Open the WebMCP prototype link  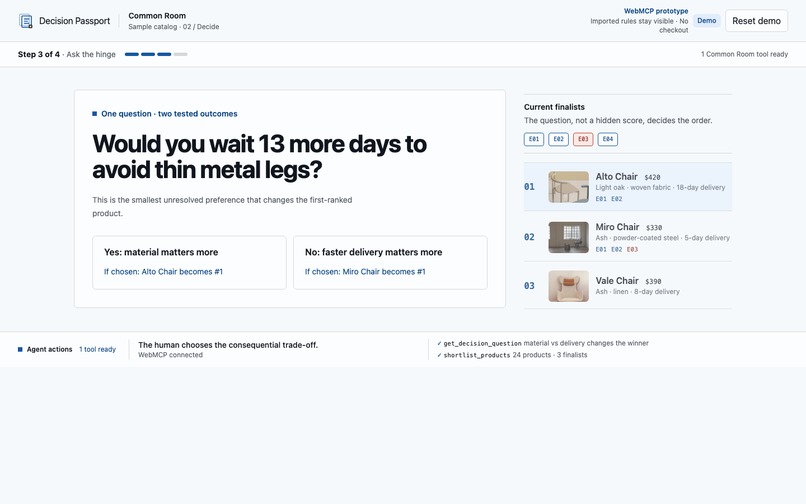pyautogui.click(x=656, y=11)
